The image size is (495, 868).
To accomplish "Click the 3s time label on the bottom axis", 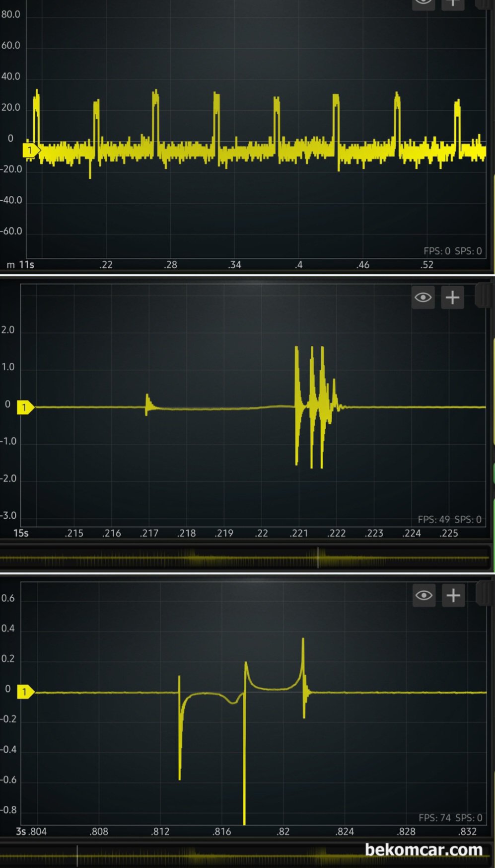I will pyautogui.click(x=21, y=831).
